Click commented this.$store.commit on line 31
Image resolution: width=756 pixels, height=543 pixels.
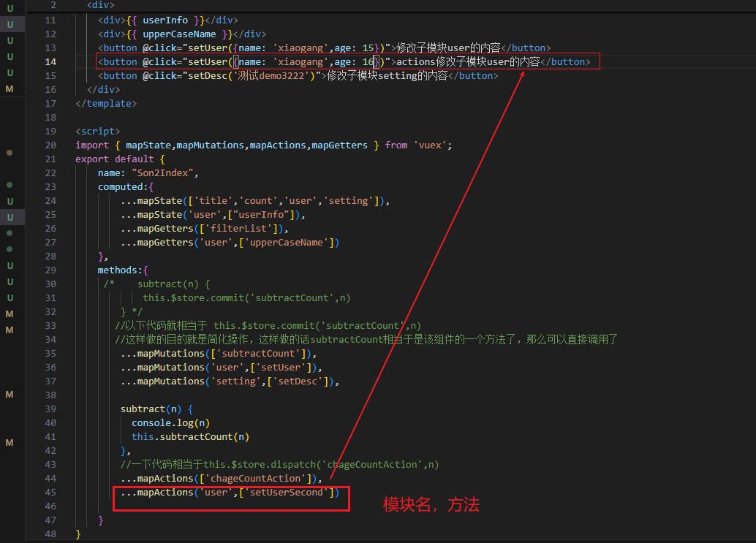tap(246, 298)
